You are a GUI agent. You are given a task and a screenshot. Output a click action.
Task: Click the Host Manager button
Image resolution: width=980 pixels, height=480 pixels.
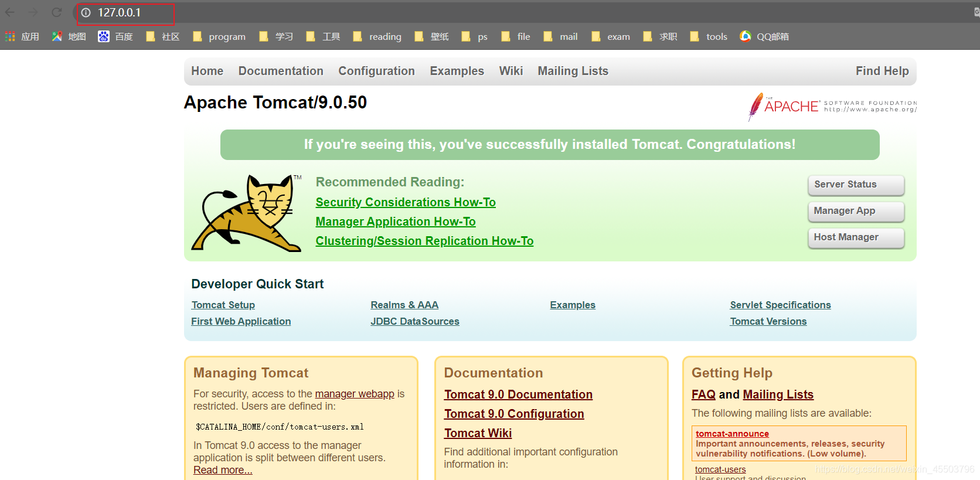pos(856,237)
